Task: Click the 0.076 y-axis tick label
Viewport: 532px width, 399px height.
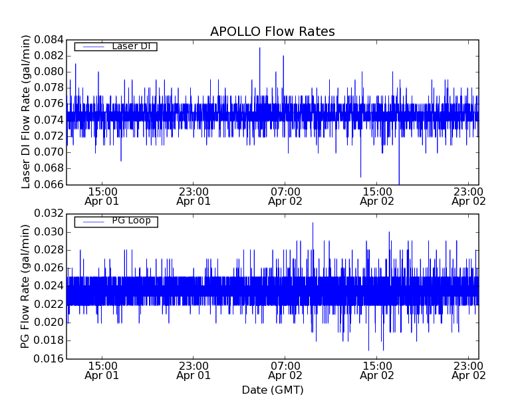Action: pos(49,104)
